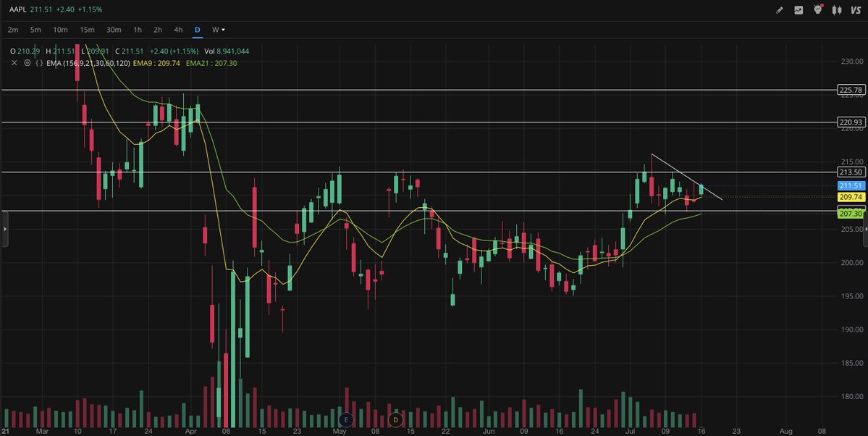Select the D daily timeframe

tap(197, 30)
